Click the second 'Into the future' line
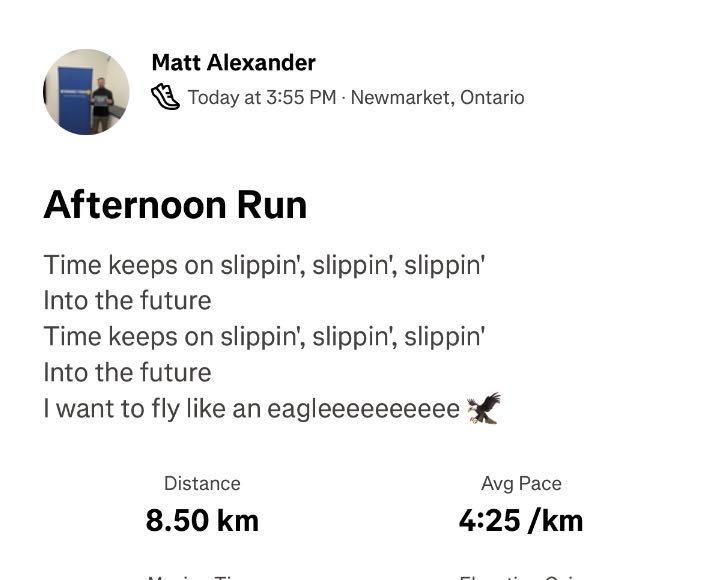 tap(127, 372)
